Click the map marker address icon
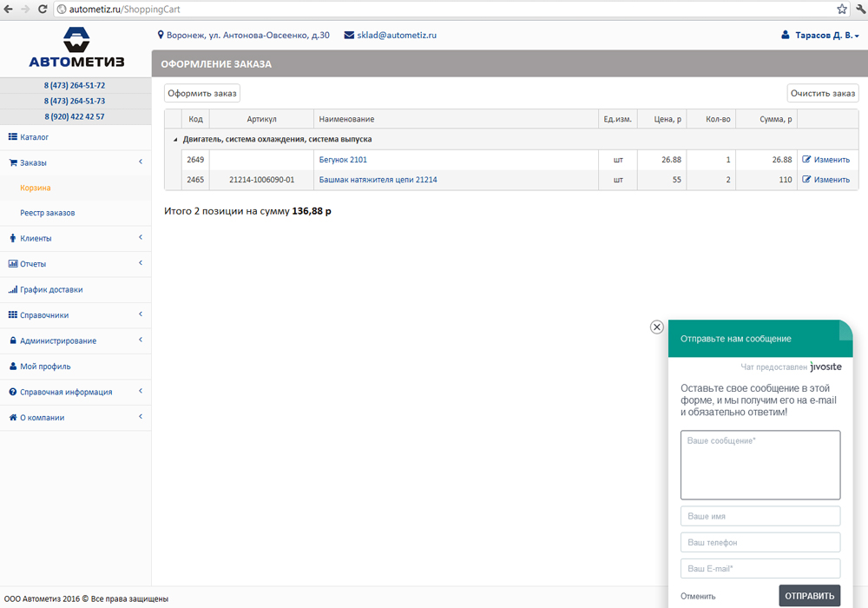Screen dimensions: 868x608 161,36
